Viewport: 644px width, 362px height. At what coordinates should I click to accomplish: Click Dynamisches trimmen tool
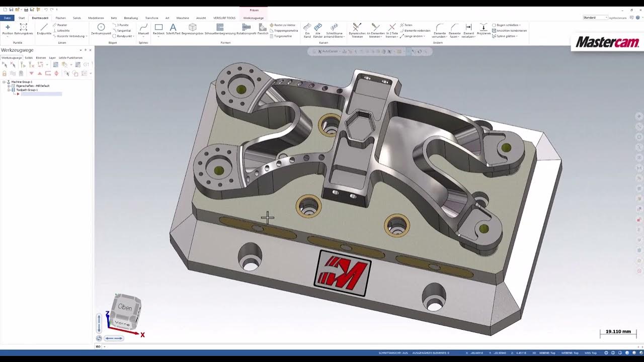point(357,31)
